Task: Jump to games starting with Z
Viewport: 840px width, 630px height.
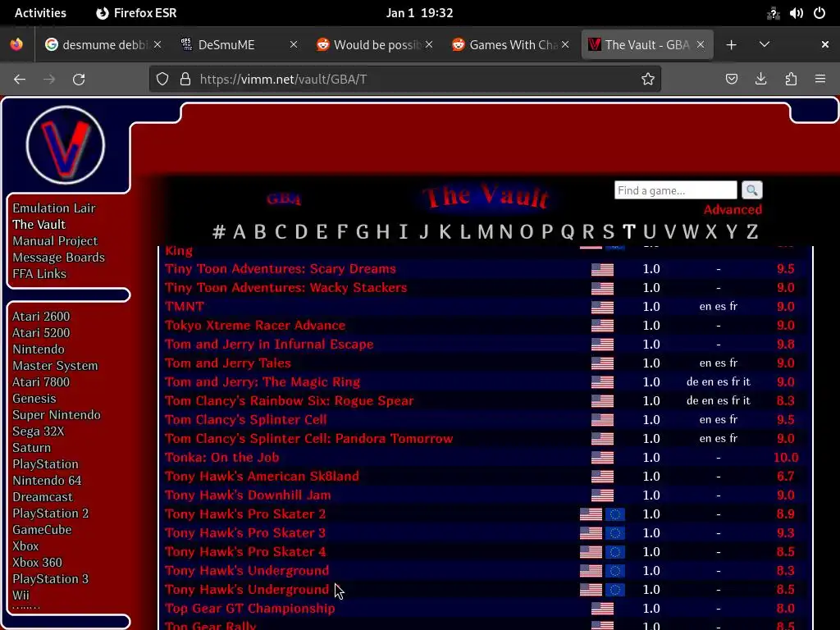Action: 752,232
